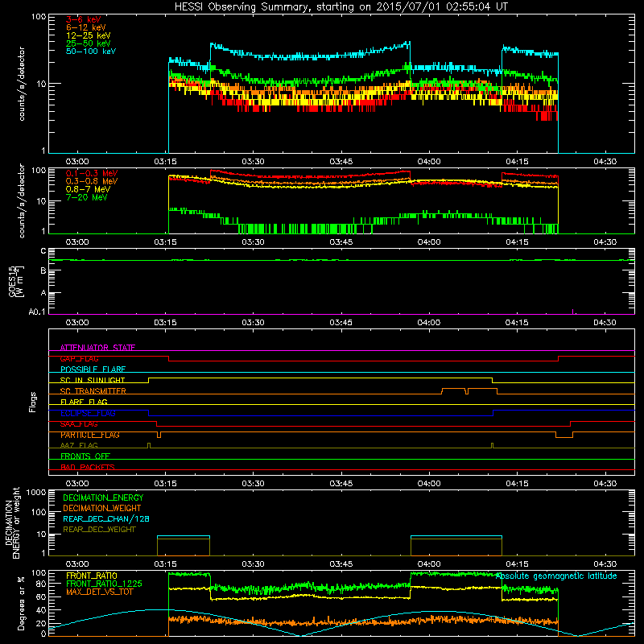
Task: Click the 0.8-7 MeV legend label
Action: click(88, 189)
